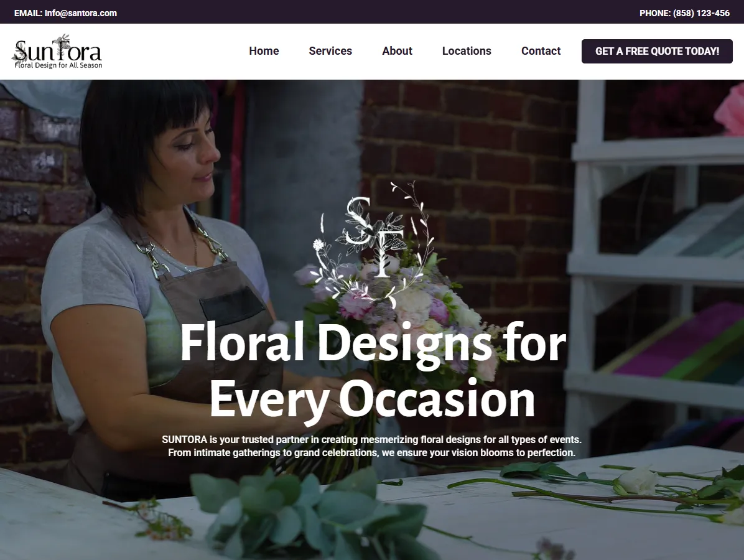Select Locations in the navigation bar
This screenshot has height=560, width=744.
coord(467,51)
